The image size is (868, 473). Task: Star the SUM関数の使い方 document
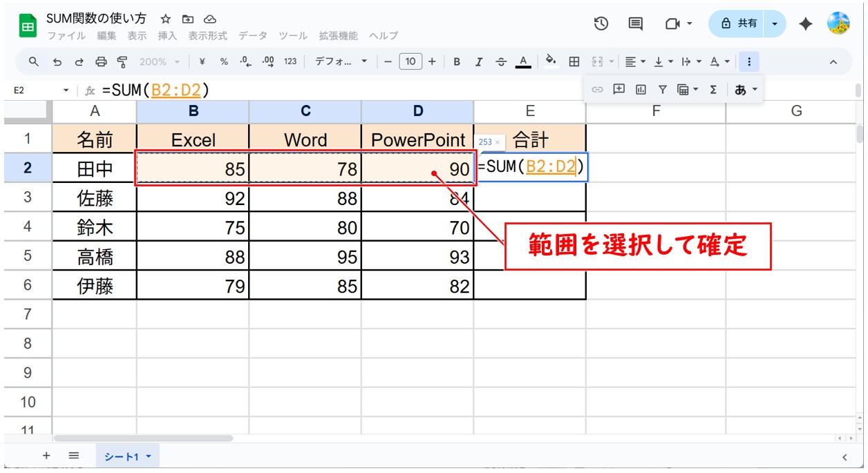pos(166,19)
